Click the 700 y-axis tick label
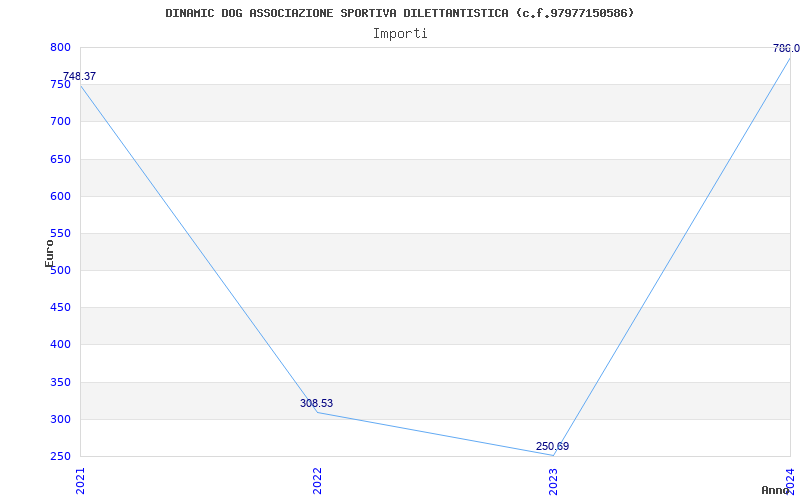This screenshot has width=800, height=500. [x=60, y=121]
